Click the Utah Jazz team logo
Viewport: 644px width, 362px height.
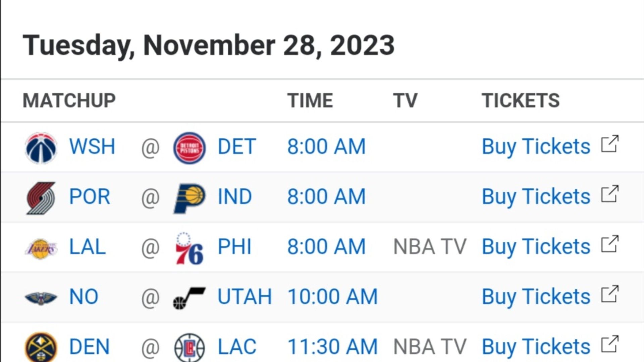(189, 298)
